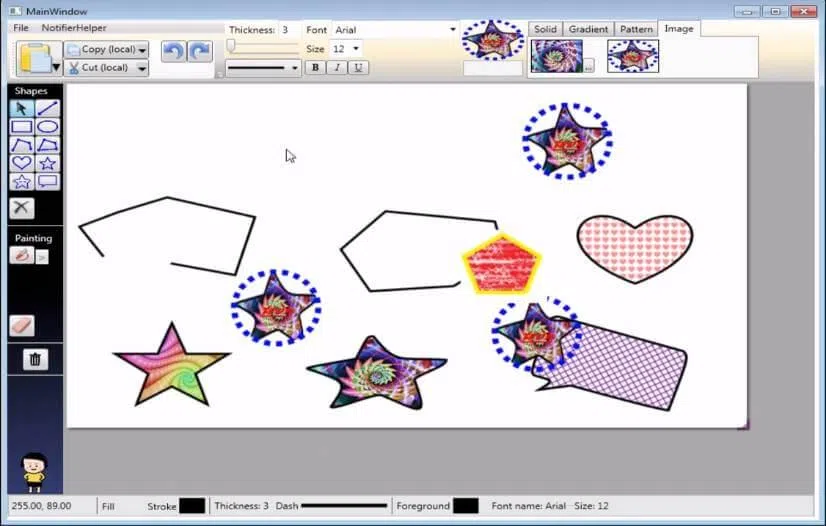Select the Ellipse shape tool
The height and width of the screenshot is (526, 826).
(x=47, y=127)
